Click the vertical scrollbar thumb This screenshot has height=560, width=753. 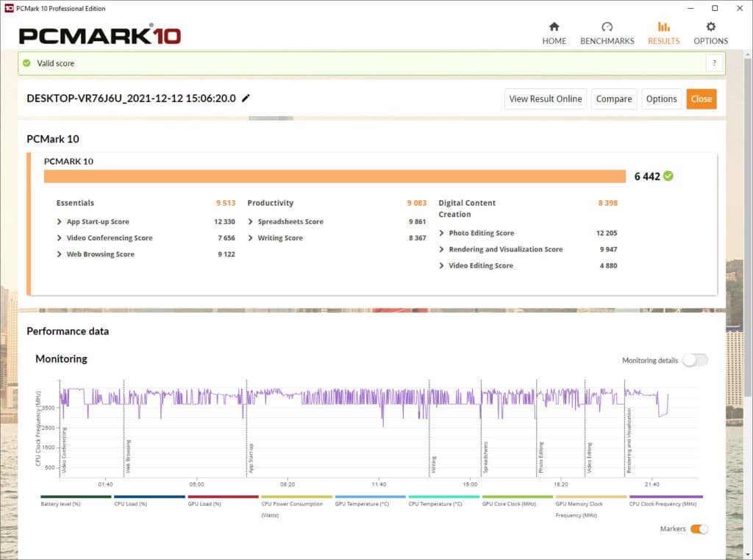coord(747,229)
